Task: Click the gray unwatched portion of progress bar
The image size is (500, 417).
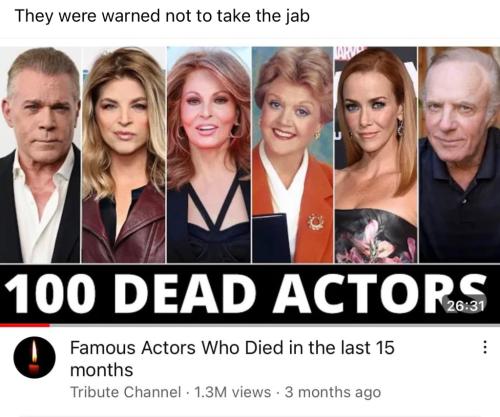Action: click(x=275, y=325)
